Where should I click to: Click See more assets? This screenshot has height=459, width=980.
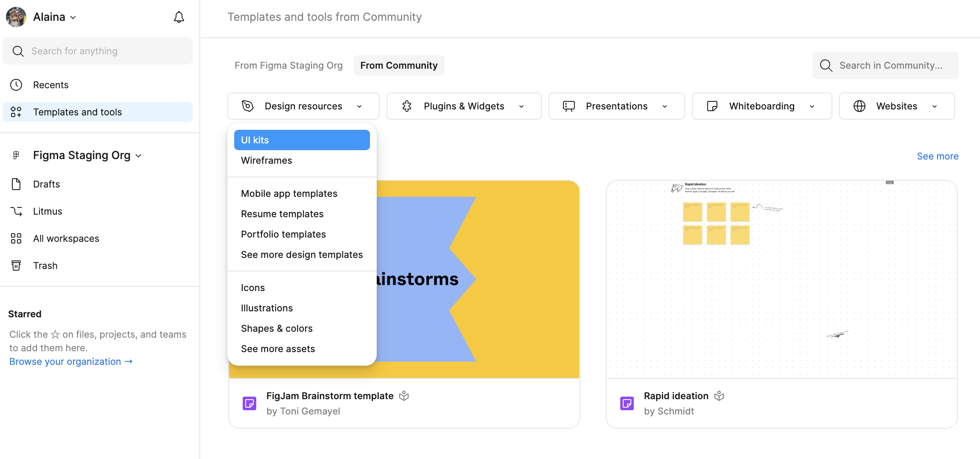coord(302,349)
